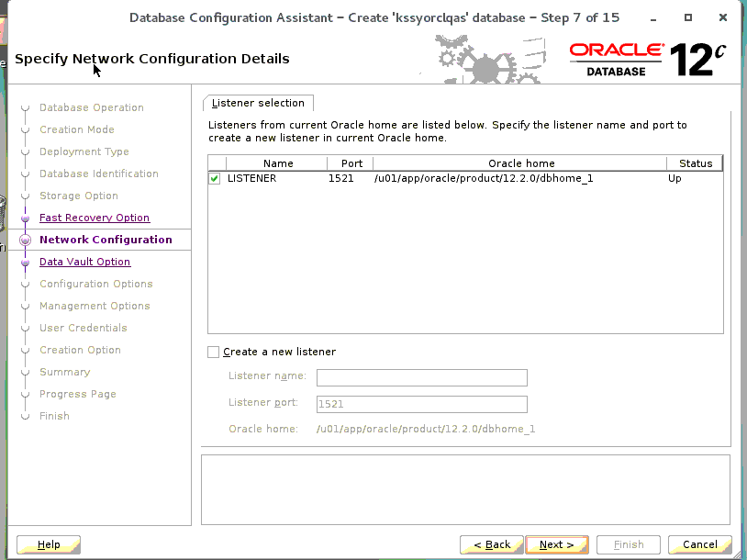The width and height of the screenshot is (747, 560).
Task: Open the Listener selection tab
Action: point(258,103)
